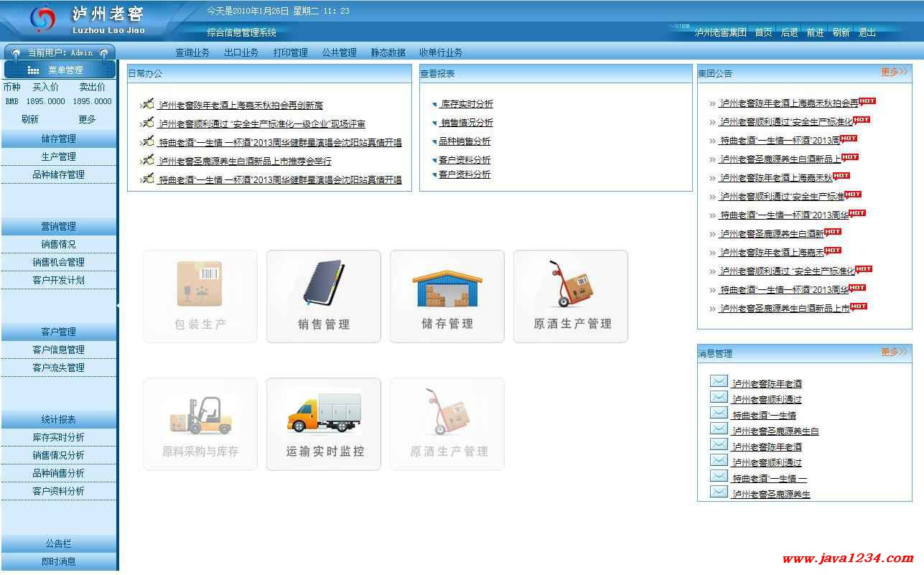Viewport: 924px width, 575px height.
Task: Open the 收单行业务 menu
Action: click(x=441, y=52)
